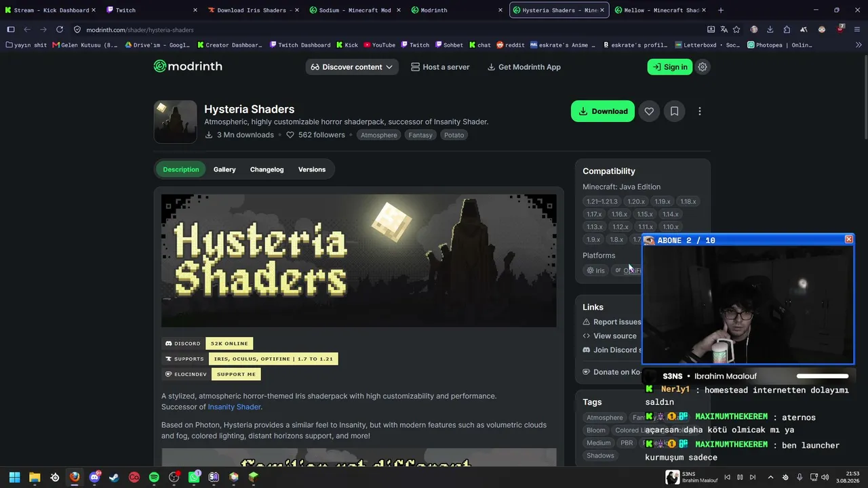Open the View source link

tap(610, 335)
